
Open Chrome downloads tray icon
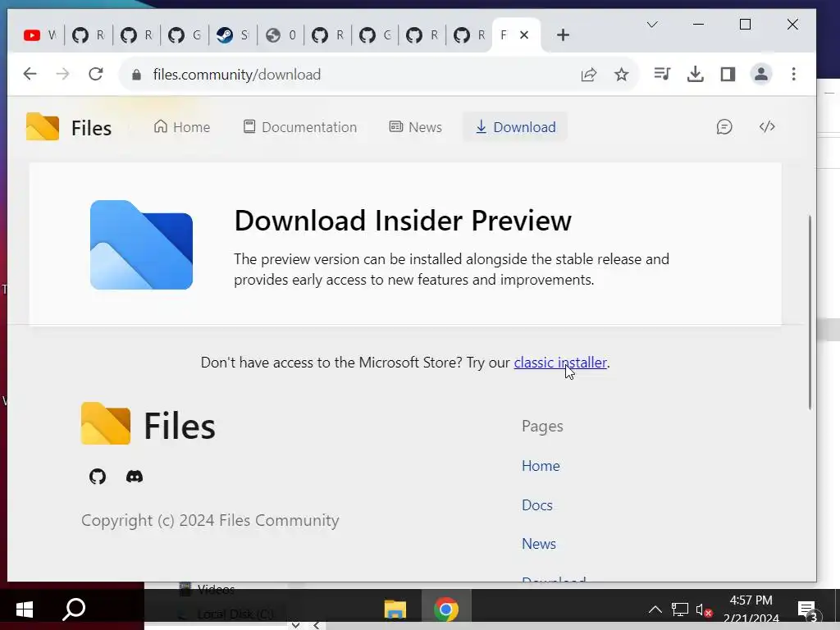(x=696, y=74)
